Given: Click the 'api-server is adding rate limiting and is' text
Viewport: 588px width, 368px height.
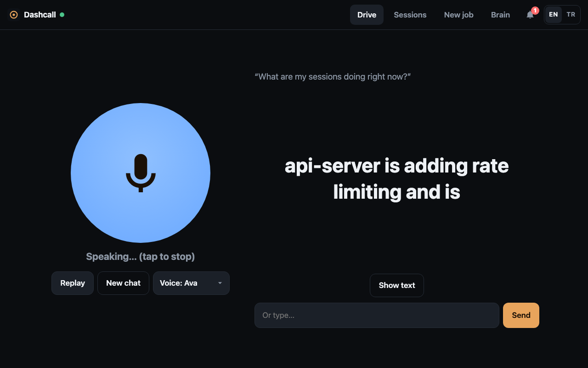Looking at the screenshot, I should [x=397, y=178].
